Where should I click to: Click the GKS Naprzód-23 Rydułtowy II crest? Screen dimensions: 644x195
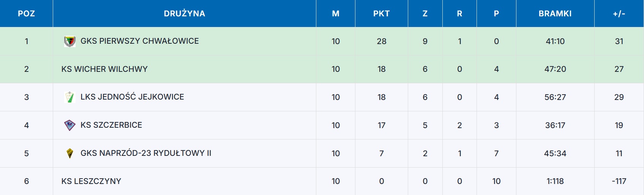(x=70, y=153)
